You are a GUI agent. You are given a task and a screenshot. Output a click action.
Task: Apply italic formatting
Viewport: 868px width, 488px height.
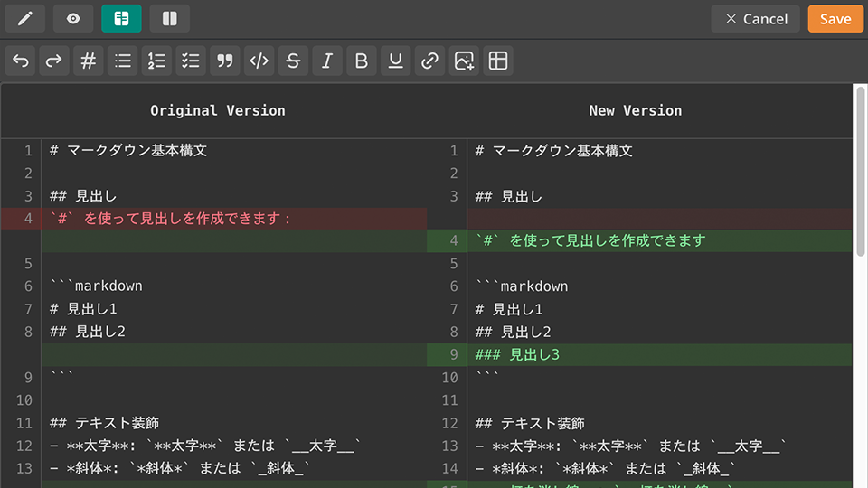coord(327,61)
